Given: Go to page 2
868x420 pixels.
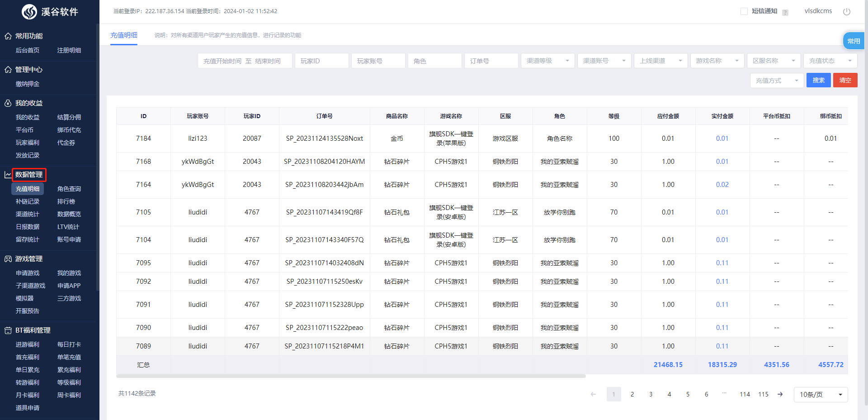Looking at the screenshot, I should tap(632, 394).
